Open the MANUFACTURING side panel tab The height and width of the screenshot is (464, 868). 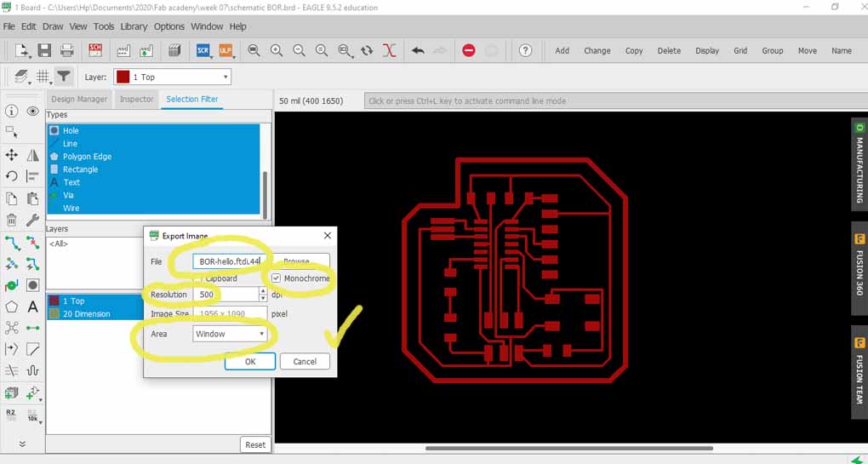pyautogui.click(x=859, y=164)
